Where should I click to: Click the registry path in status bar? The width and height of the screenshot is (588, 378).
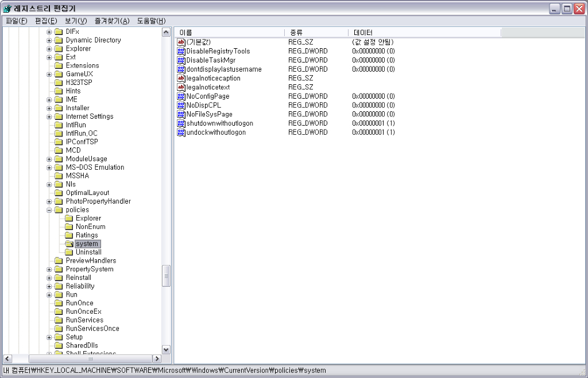165,371
